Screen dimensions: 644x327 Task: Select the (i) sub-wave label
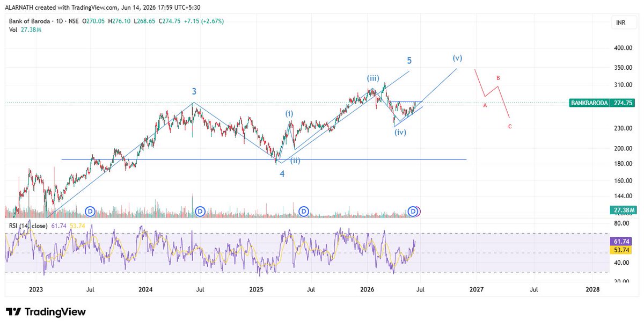tap(289, 114)
